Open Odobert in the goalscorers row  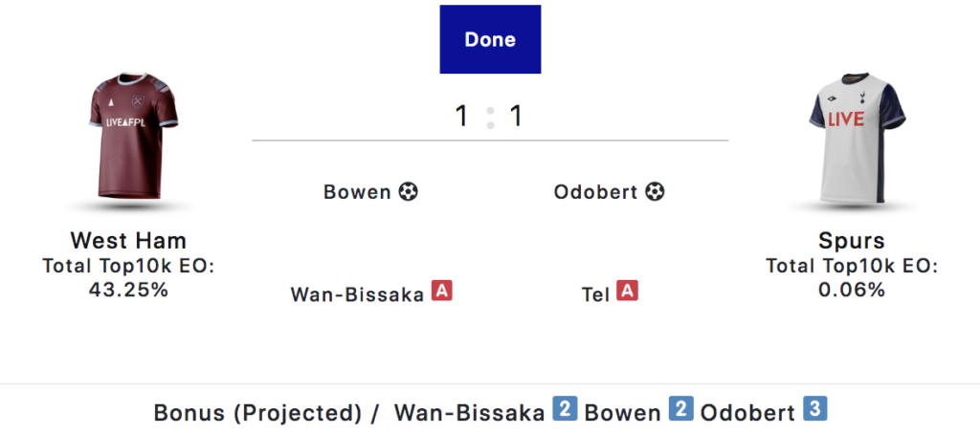click(x=595, y=192)
